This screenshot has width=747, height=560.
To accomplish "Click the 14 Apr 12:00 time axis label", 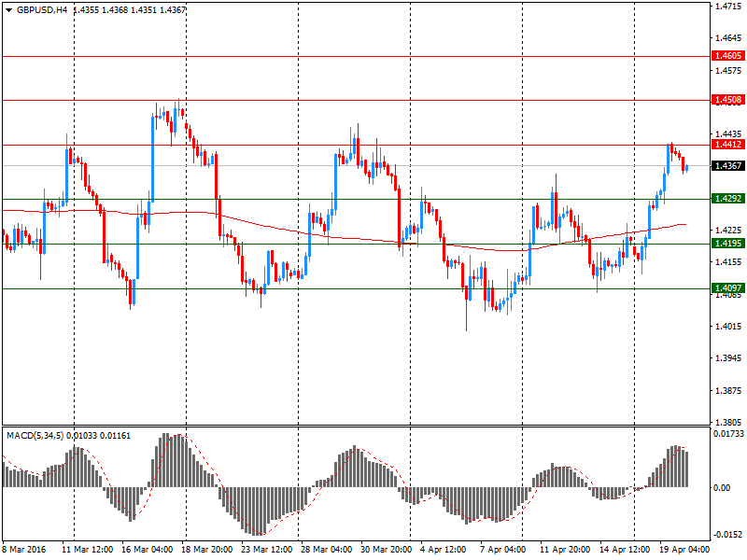I will (625, 550).
